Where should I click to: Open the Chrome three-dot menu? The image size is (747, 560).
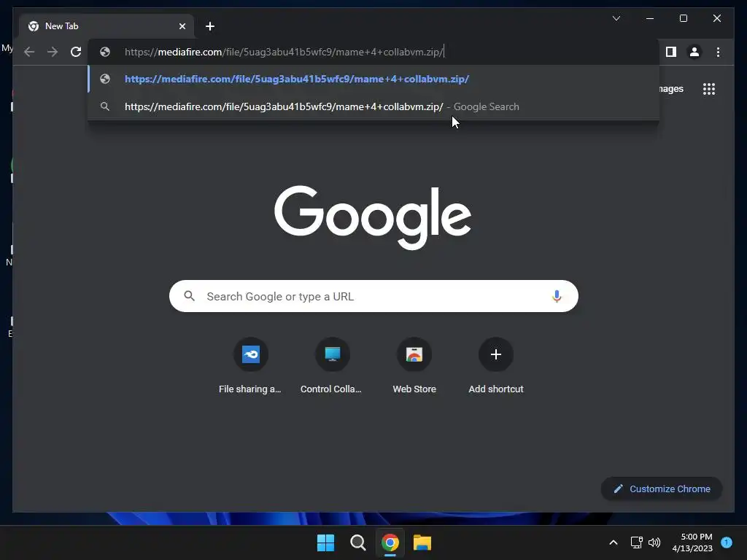click(718, 52)
